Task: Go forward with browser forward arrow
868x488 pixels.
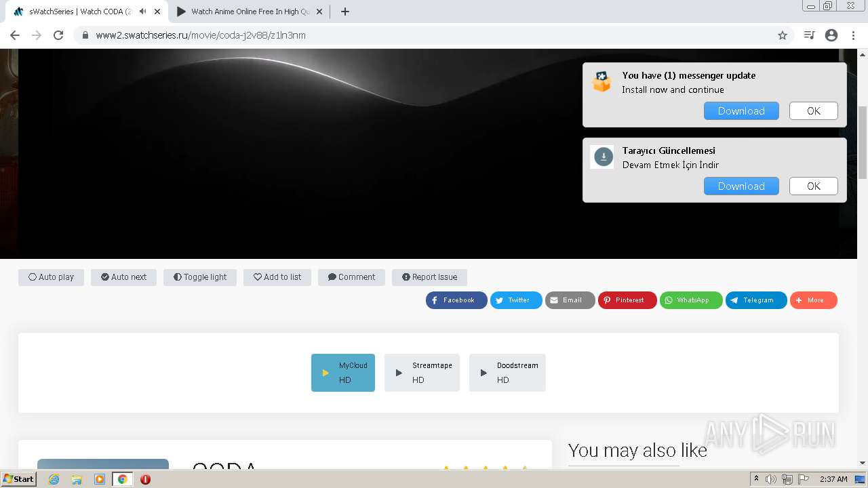Action: [37, 35]
